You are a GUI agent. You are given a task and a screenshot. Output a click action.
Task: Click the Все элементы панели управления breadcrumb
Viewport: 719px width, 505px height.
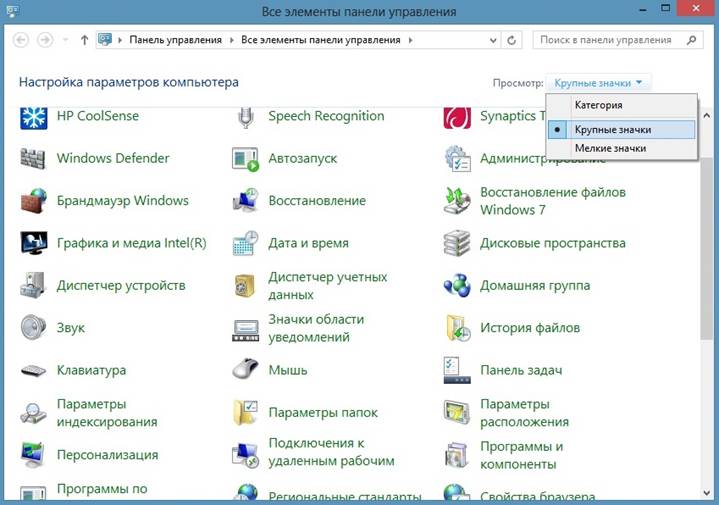click(321, 40)
